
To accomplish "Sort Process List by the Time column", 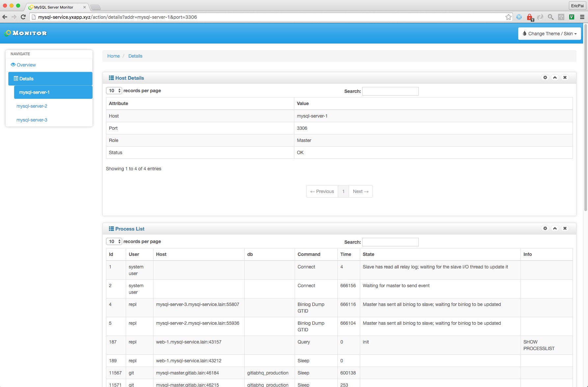I will coord(346,254).
